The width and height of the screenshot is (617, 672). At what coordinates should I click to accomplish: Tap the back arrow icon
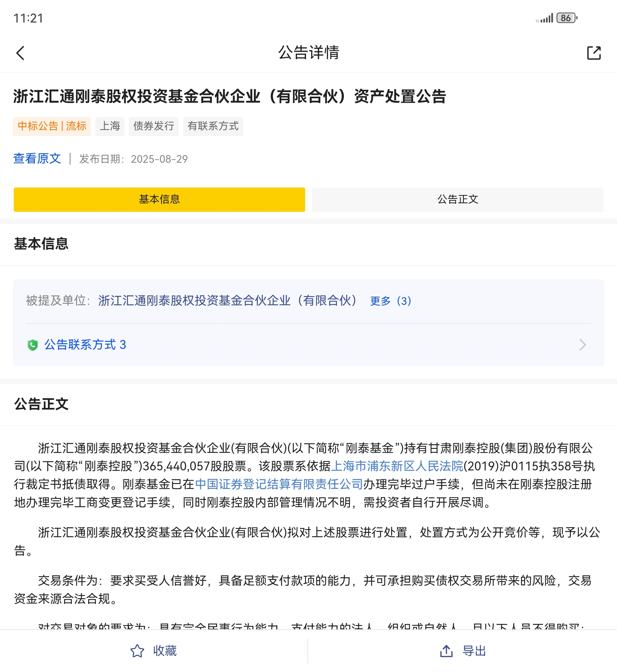click(x=20, y=53)
